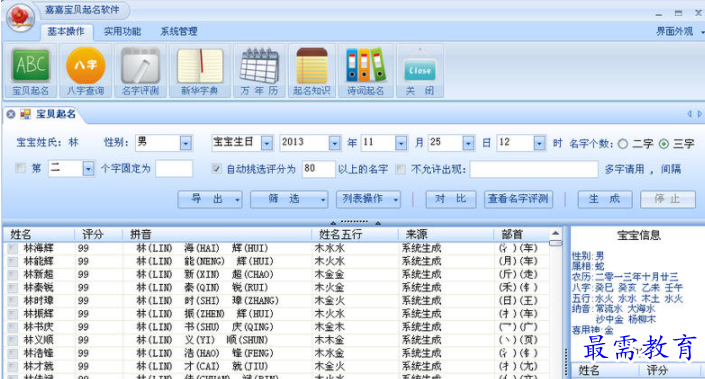The height and width of the screenshot is (379, 705).
Task: Click the tab scroll left arrow
Action: click(x=689, y=114)
